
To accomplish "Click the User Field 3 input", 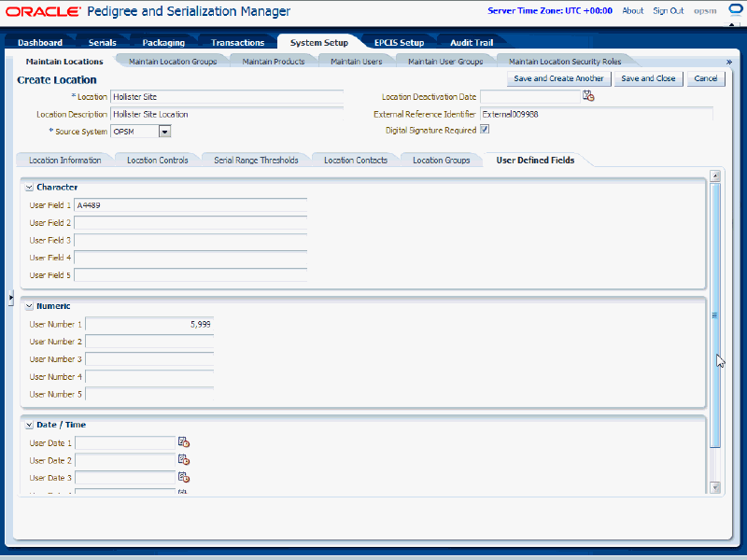I will 190,240.
